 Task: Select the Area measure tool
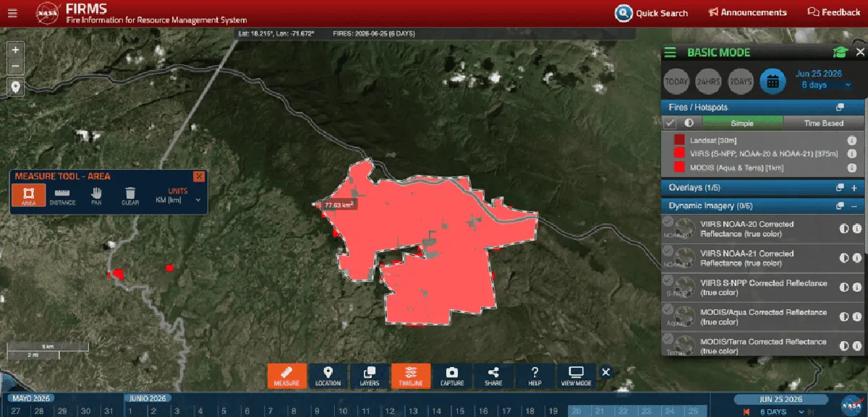click(x=28, y=195)
